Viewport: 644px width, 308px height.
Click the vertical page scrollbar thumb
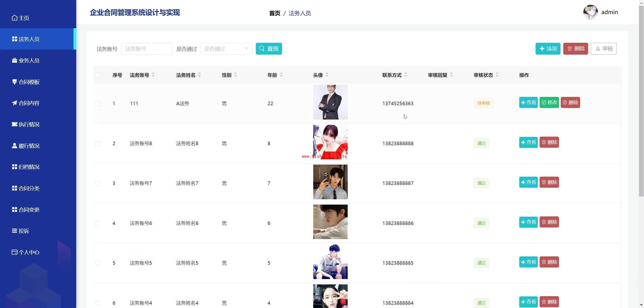[x=641, y=101]
